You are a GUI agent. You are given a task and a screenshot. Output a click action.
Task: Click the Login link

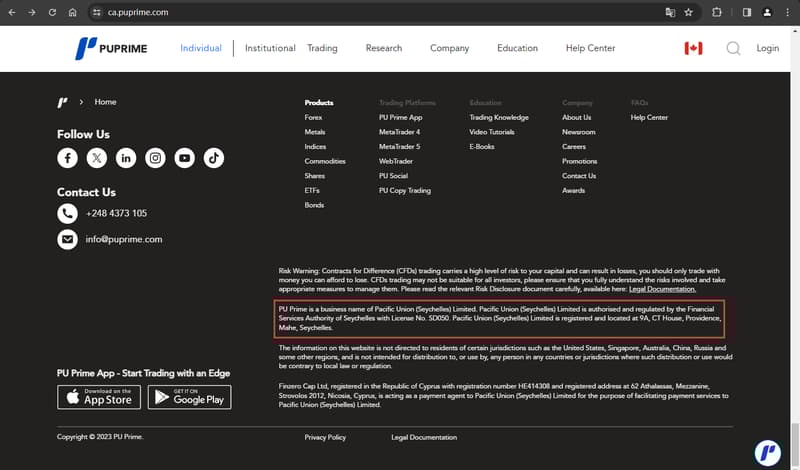coord(767,48)
